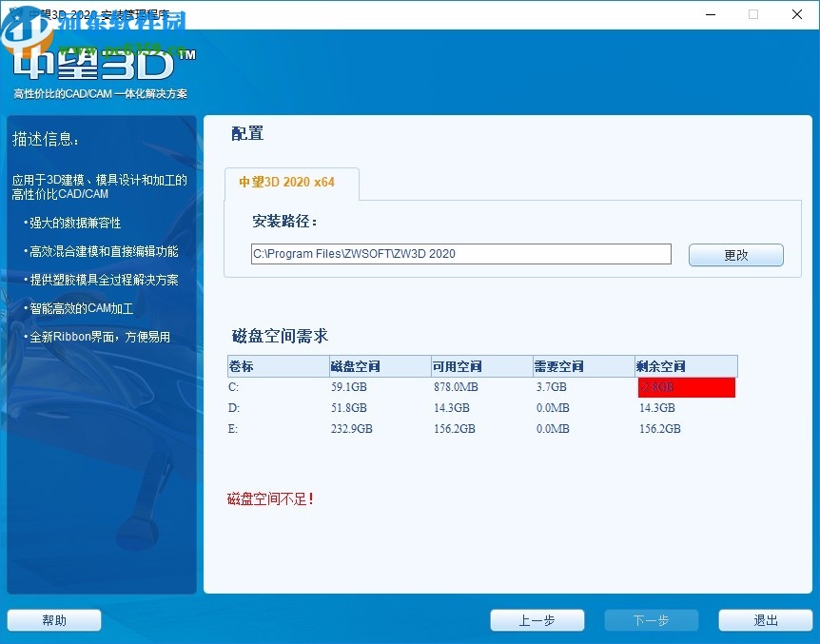820x644 pixels.
Task: Select the E: drive row label
Action: (233, 429)
